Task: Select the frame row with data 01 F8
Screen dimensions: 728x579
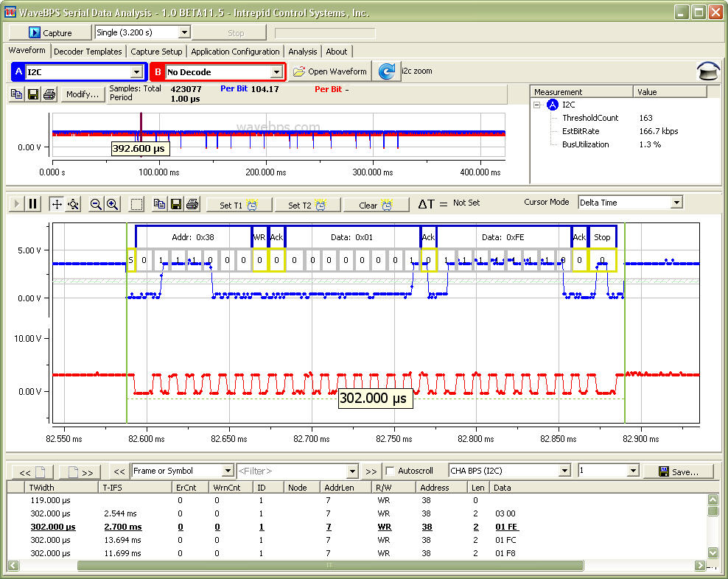Action: click(357, 553)
